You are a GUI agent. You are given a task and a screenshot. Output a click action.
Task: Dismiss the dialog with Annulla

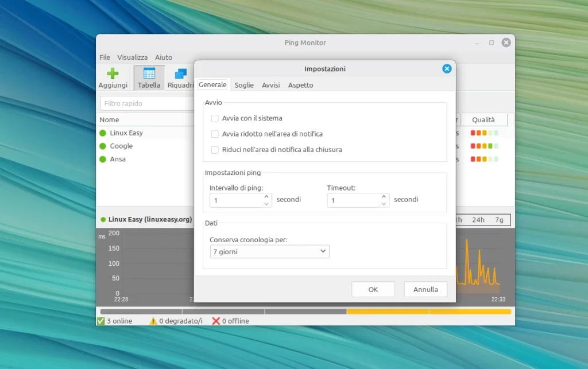(x=425, y=289)
